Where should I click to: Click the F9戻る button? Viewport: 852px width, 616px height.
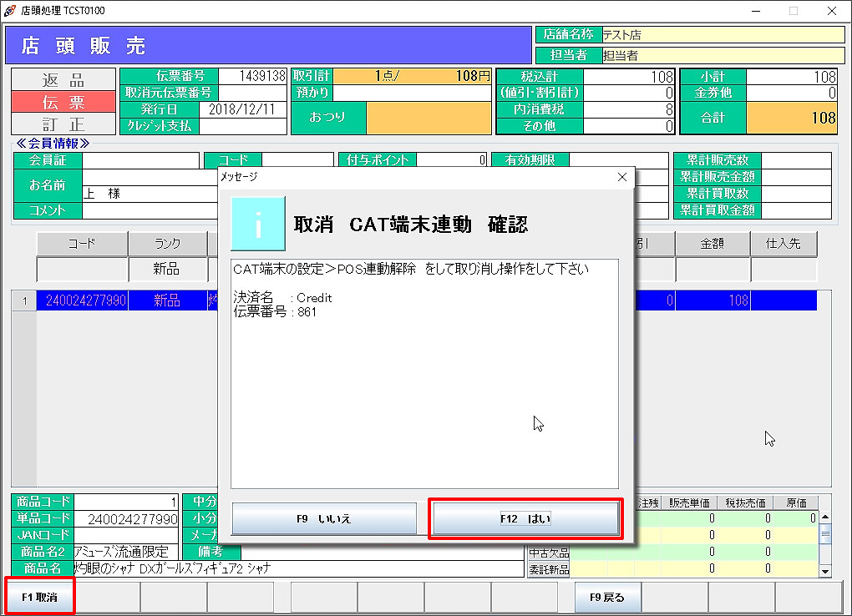point(607,596)
